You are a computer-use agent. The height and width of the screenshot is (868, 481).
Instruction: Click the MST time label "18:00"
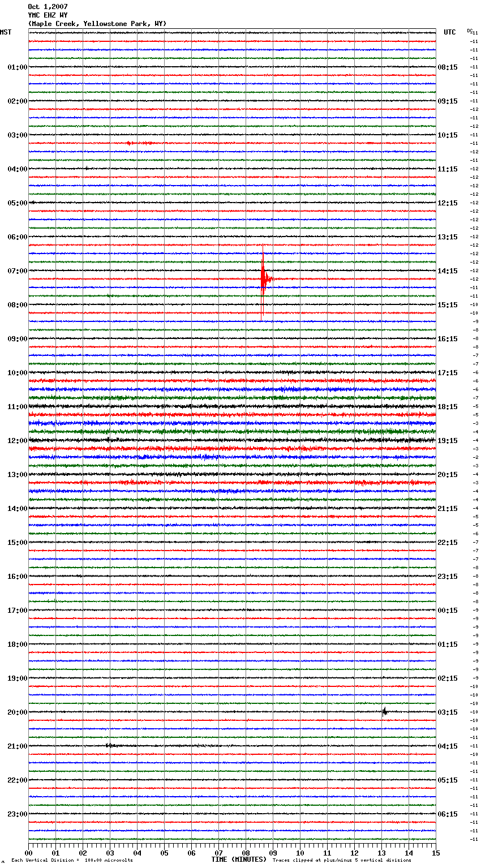(18, 644)
